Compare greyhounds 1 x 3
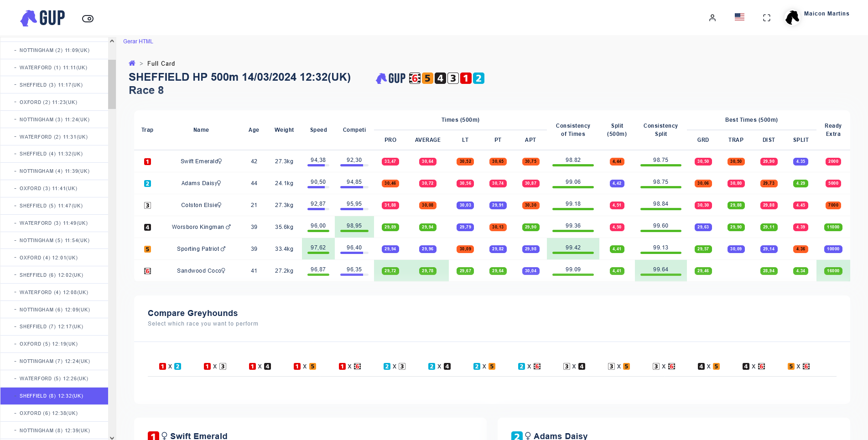This screenshot has height=440, width=868. tap(215, 366)
